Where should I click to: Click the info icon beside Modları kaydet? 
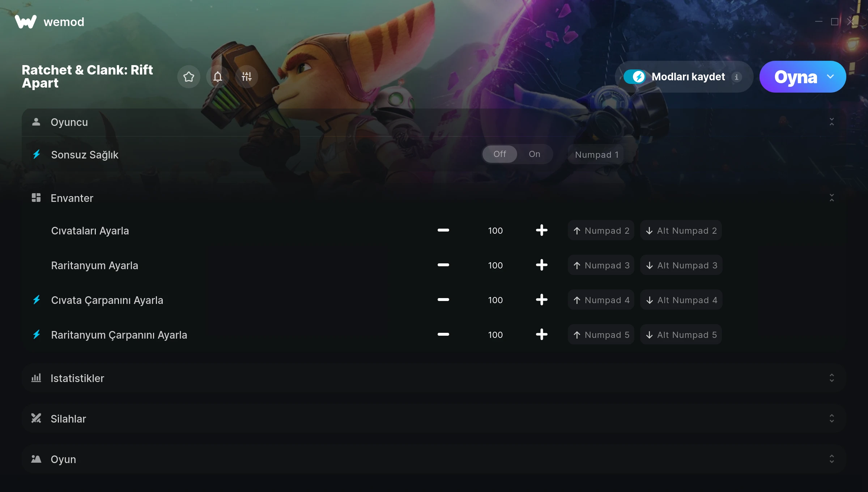point(736,77)
